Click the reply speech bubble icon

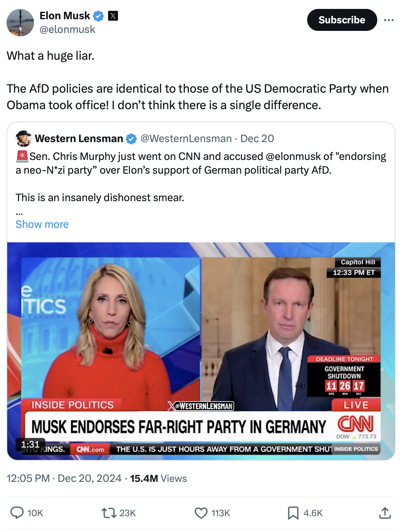coord(17,513)
